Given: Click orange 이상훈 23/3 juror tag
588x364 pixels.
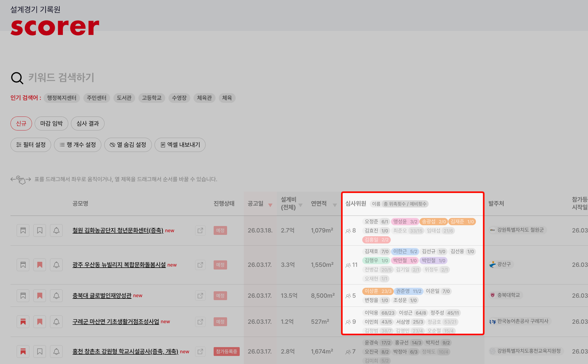Looking at the screenshot, I should pyautogui.click(x=378, y=291).
